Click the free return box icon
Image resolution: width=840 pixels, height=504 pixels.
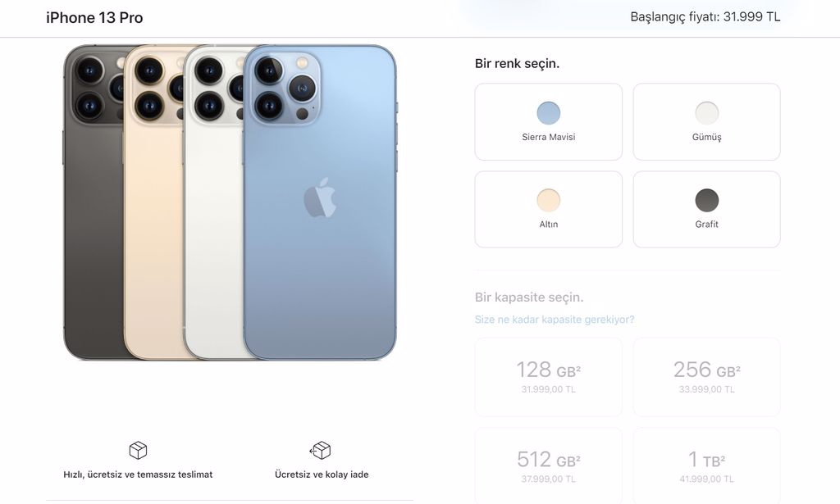321,451
